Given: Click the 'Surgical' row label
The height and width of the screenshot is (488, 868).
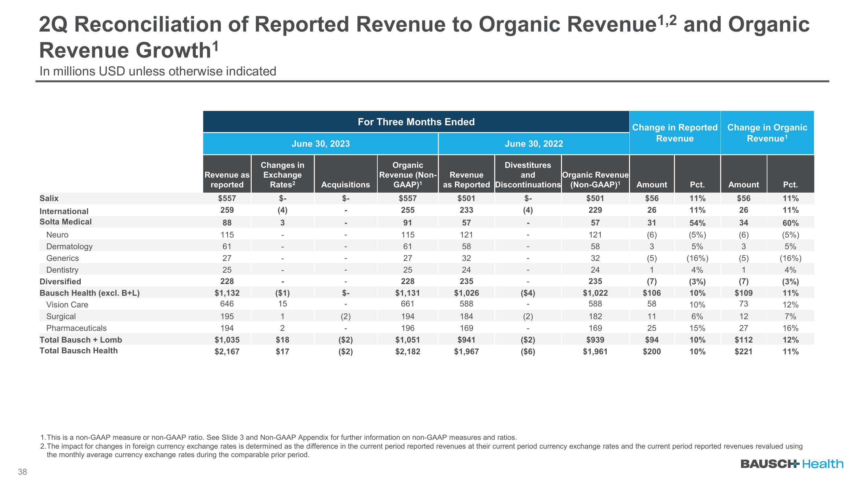Looking at the screenshot, I should click(61, 317).
